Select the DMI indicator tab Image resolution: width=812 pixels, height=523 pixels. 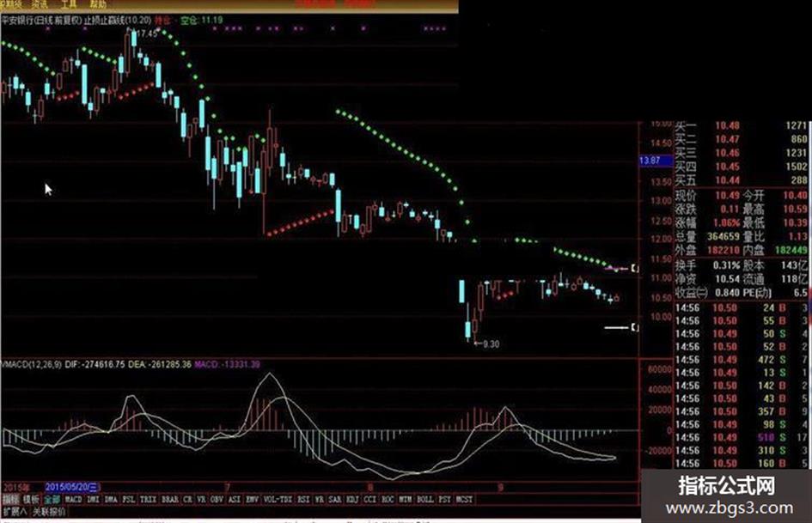[93, 500]
